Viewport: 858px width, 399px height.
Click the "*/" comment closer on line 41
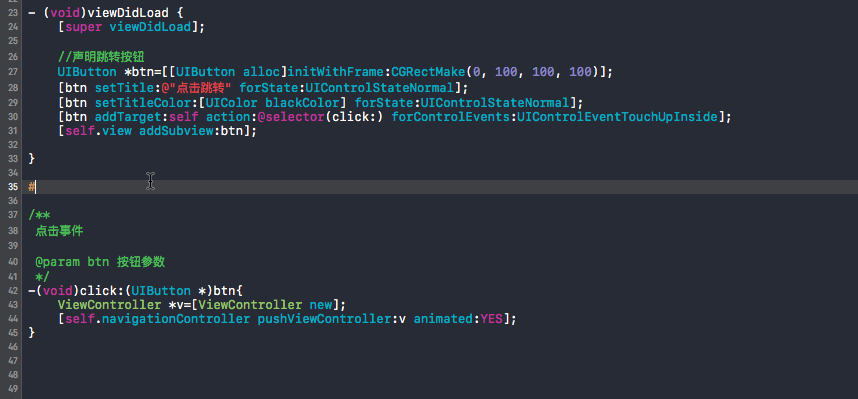point(43,276)
